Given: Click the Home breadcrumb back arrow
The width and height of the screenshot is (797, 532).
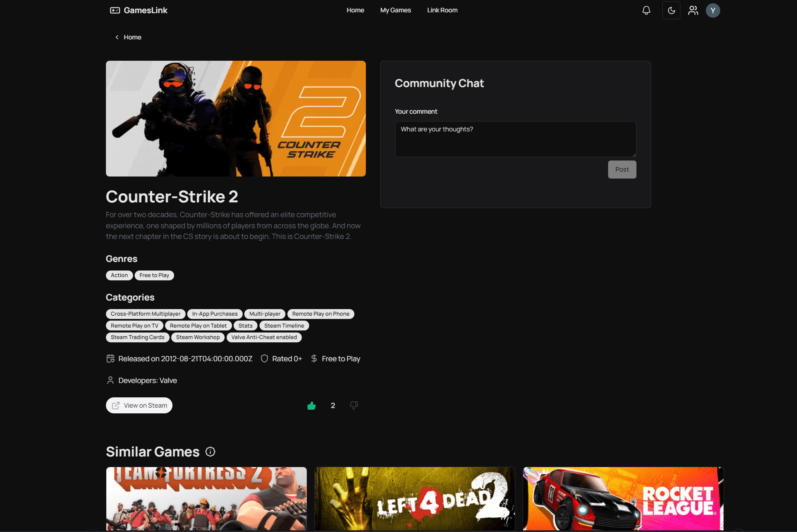Looking at the screenshot, I should pyautogui.click(x=116, y=37).
